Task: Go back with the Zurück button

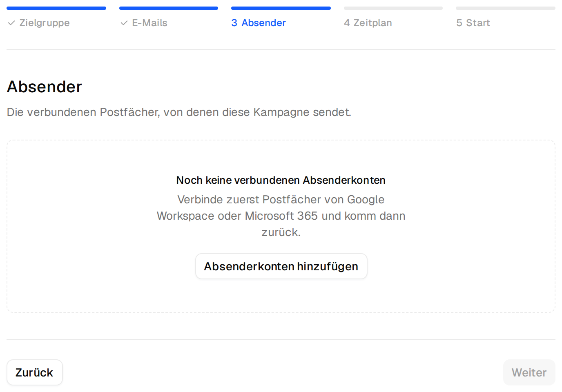Action: [x=35, y=372]
